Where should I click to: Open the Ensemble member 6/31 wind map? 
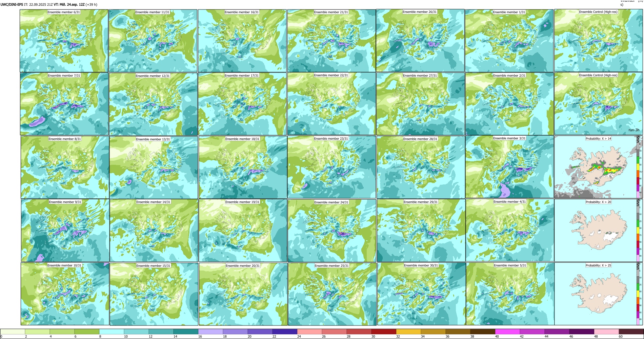(64, 41)
